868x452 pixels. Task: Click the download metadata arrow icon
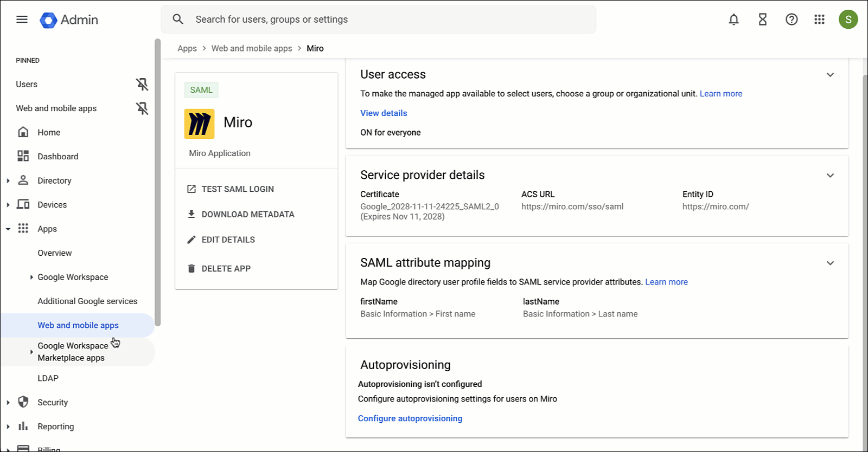coord(191,214)
